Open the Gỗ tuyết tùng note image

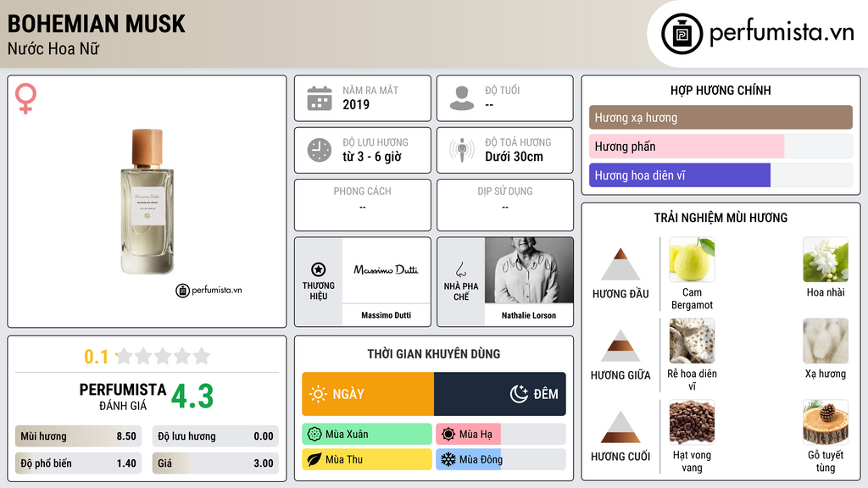click(826, 422)
